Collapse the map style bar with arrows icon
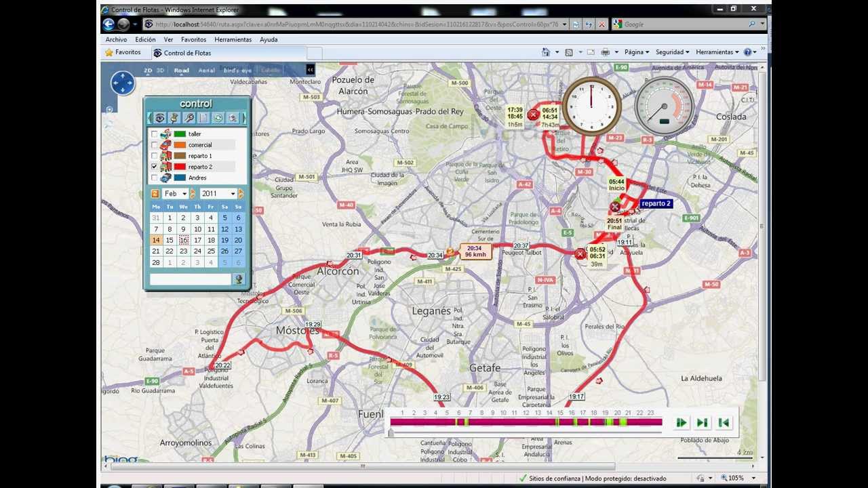This screenshot has width=868, height=488. [310, 70]
